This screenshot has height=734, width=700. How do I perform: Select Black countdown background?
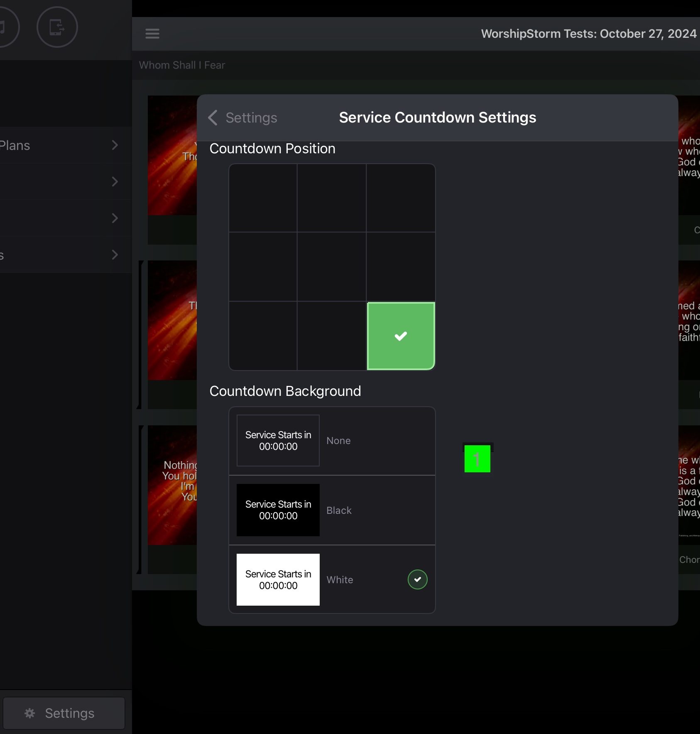(x=332, y=510)
